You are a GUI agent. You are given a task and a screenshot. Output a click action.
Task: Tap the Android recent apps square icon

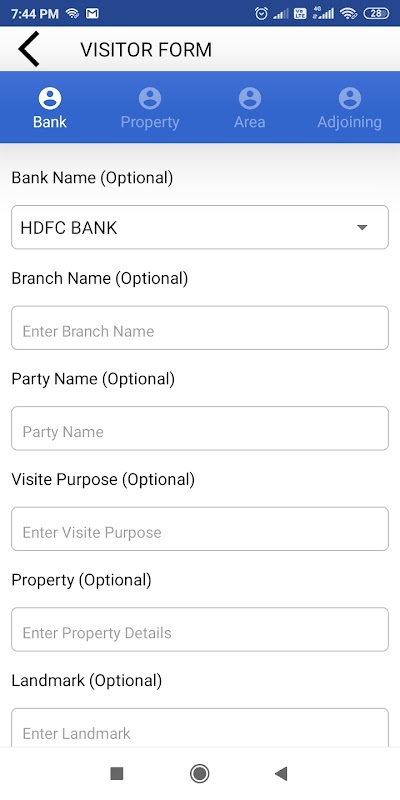click(117, 773)
